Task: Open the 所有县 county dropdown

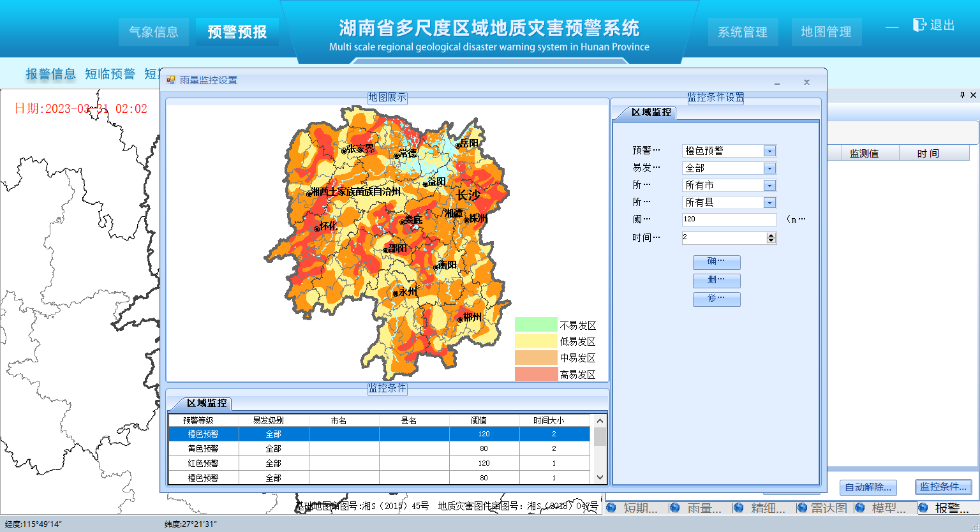Action: point(769,202)
